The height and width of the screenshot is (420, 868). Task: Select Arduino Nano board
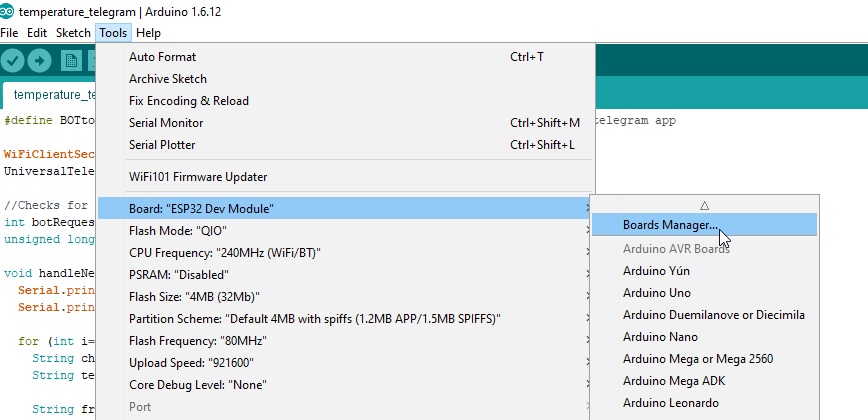[704, 336]
